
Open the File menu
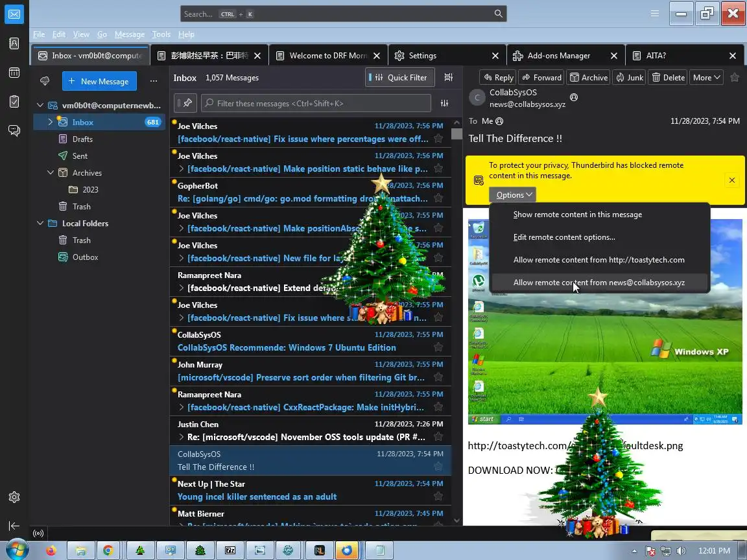point(39,34)
